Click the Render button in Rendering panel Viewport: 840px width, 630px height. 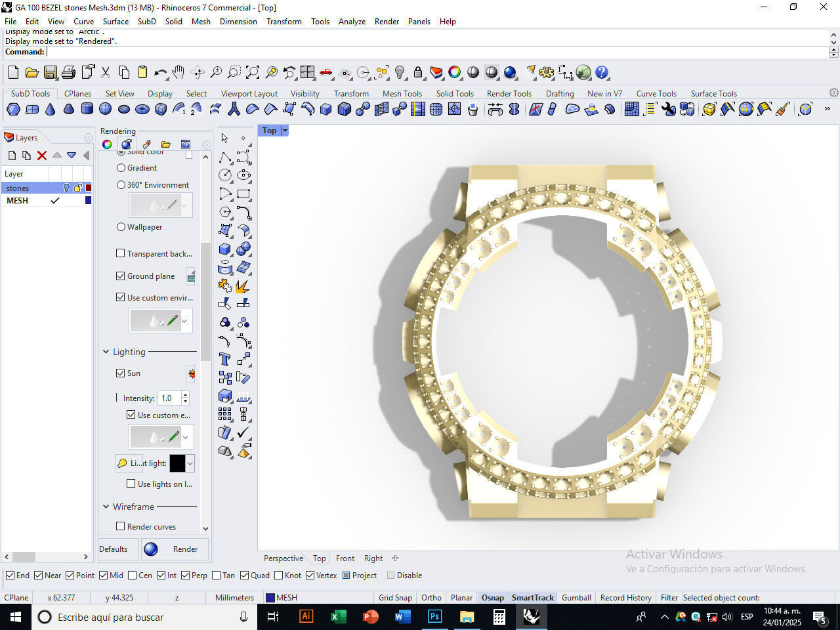tap(175, 549)
